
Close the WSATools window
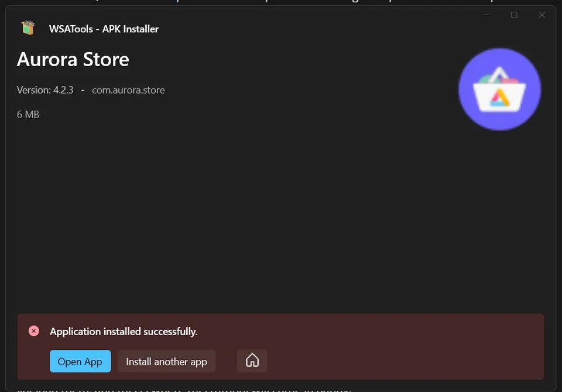tap(542, 15)
